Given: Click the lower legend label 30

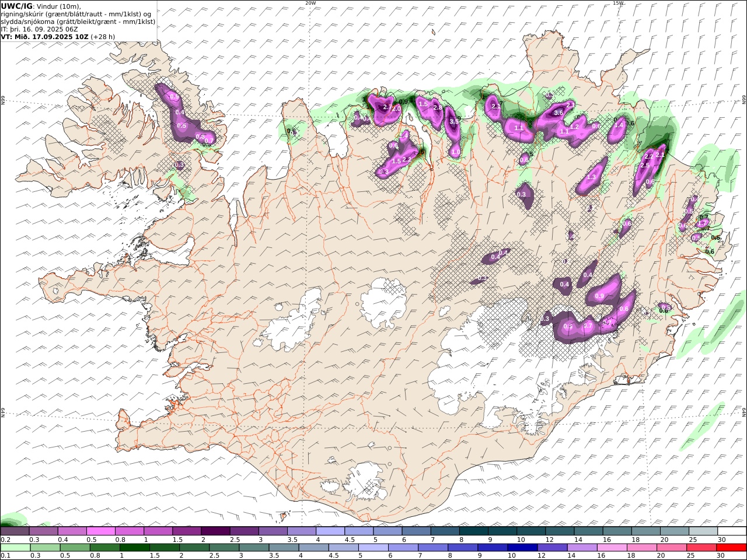Looking at the screenshot, I should click(721, 556).
